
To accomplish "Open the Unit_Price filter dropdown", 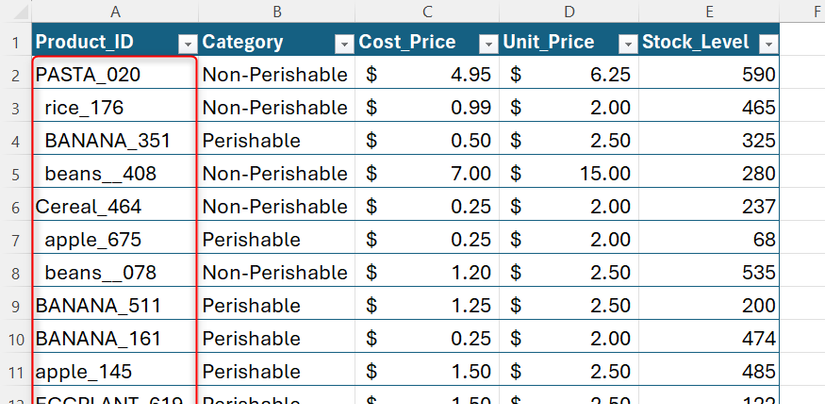I will (x=627, y=44).
